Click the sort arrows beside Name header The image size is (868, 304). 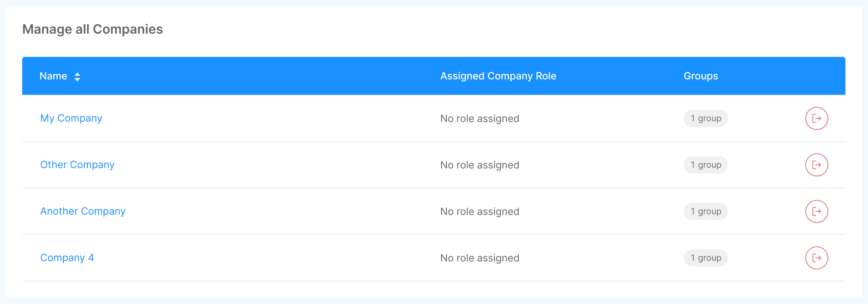tap(78, 76)
